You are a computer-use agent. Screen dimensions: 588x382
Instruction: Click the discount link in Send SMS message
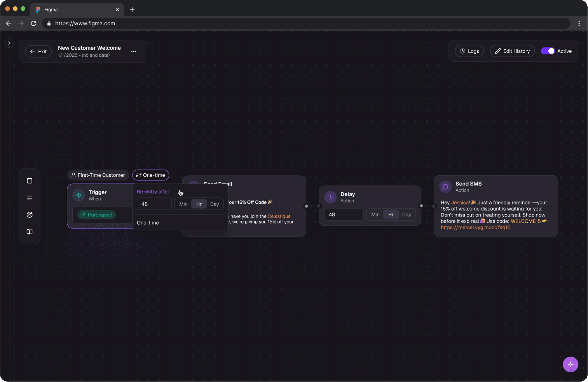(x=475, y=227)
